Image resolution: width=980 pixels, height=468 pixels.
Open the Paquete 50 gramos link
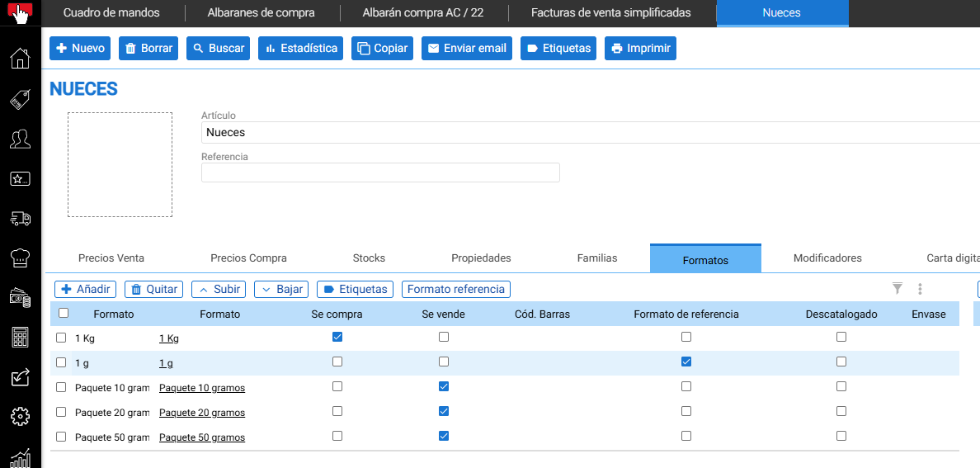[202, 437]
